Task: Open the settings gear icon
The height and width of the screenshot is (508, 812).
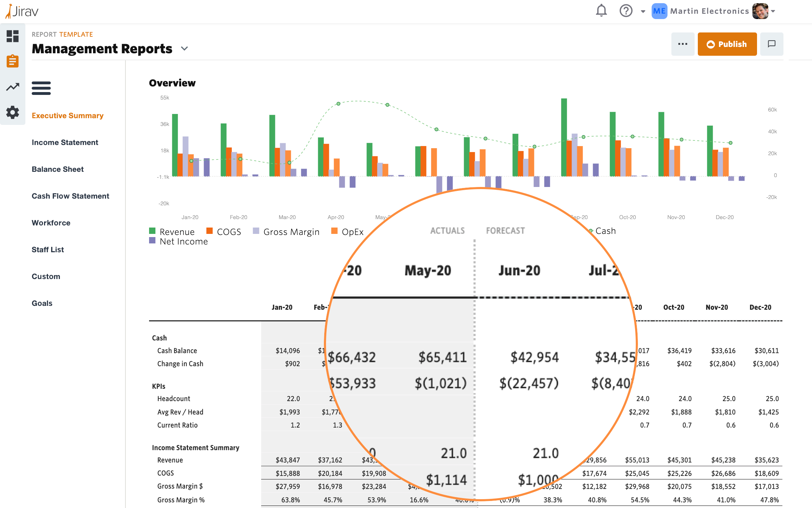Action: tap(13, 113)
